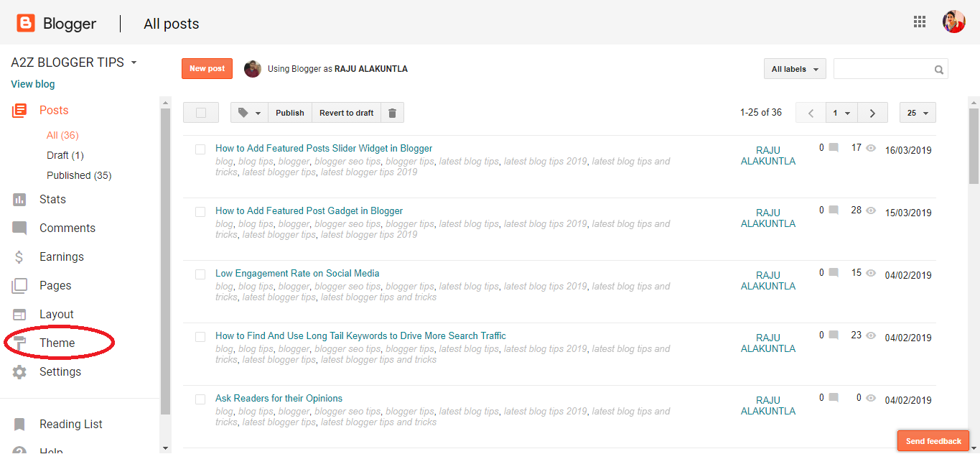This screenshot has width=980, height=454.
Task: Check the select-all posts checkbox
Action: click(x=200, y=112)
